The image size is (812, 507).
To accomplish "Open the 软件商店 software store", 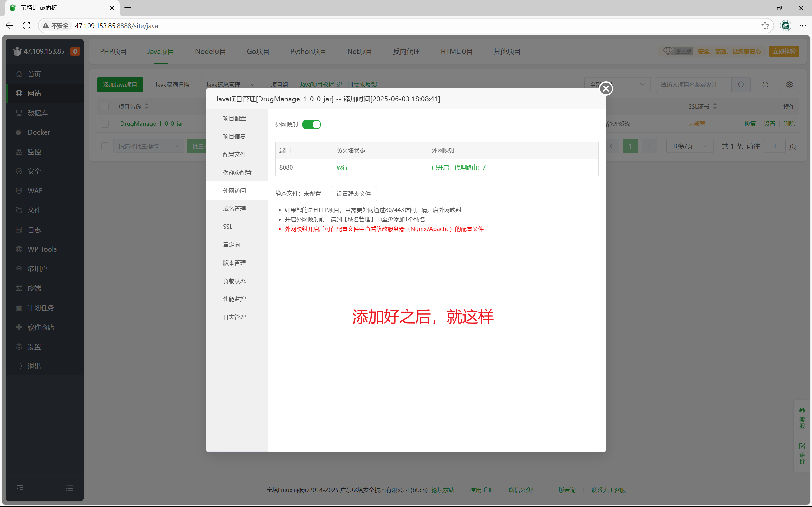I will pyautogui.click(x=40, y=327).
